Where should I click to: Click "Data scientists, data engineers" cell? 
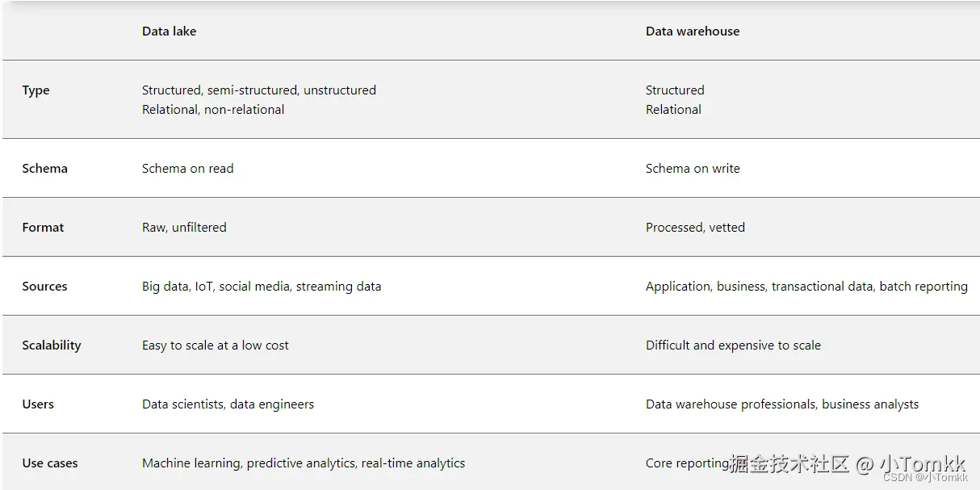click(228, 404)
